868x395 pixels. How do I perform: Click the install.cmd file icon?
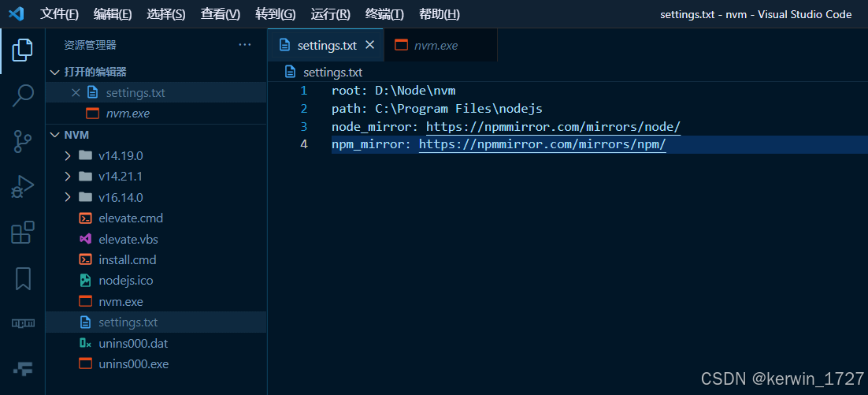(x=85, y=260)
